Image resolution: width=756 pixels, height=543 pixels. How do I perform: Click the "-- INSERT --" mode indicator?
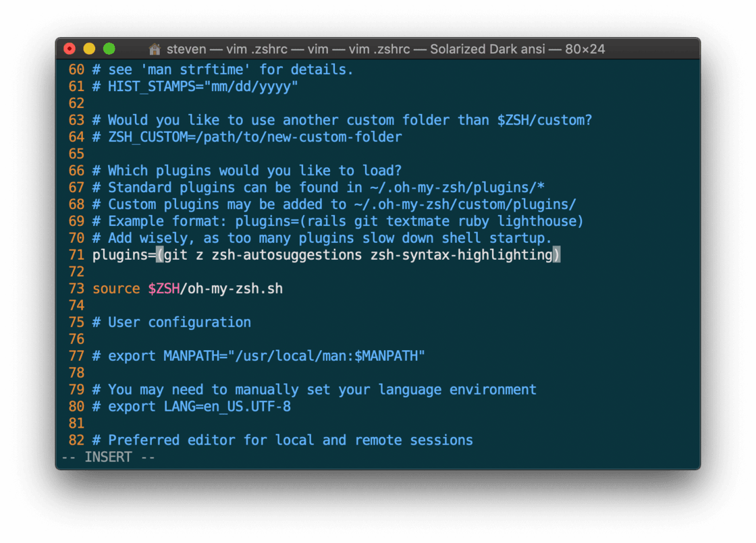point(108,457)
